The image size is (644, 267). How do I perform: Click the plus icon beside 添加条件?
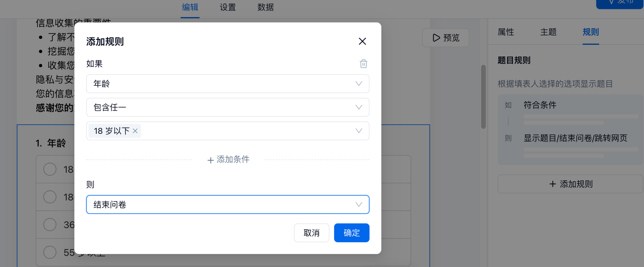[x=211, y=160]
